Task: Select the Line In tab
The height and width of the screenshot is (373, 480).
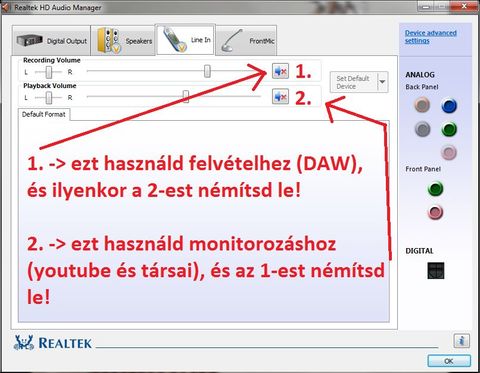Action: pyautogui.click(x=185, y=39)
